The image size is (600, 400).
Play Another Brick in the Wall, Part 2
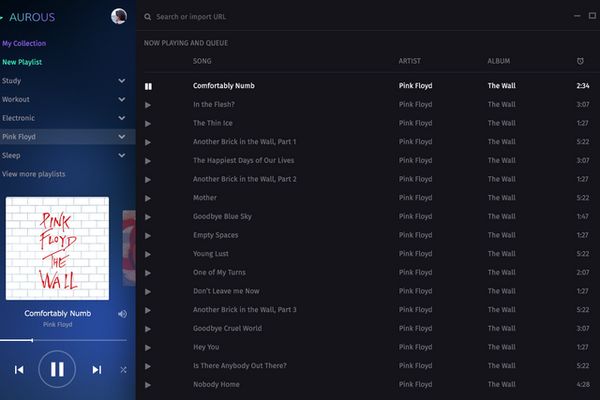pyautogui.click(x=148, y=180)
